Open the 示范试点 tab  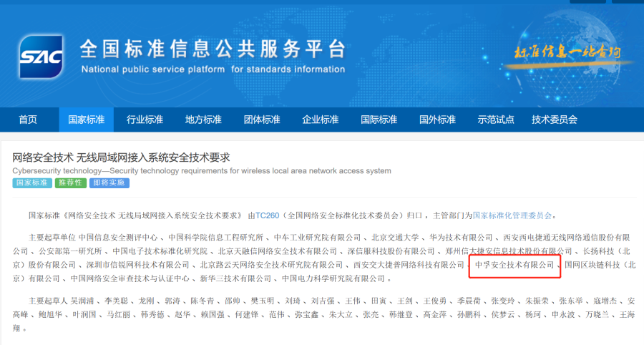click(x=496, y=120)
